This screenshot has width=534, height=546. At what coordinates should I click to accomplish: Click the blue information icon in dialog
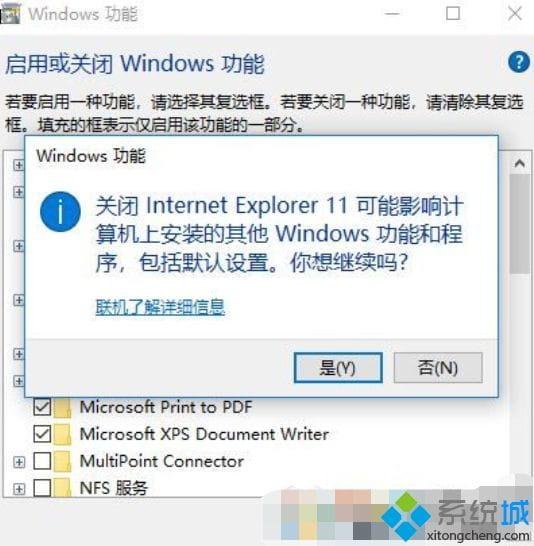click(60, 212)
